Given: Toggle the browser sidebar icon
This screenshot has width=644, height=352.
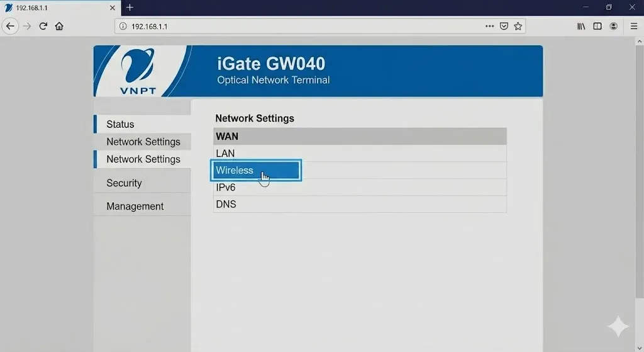Looking at the screenshot, I should coord(597,26).
